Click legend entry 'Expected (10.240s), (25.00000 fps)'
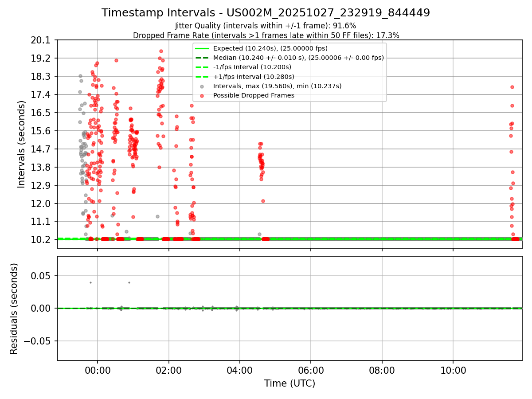 (x=270, y=48)
